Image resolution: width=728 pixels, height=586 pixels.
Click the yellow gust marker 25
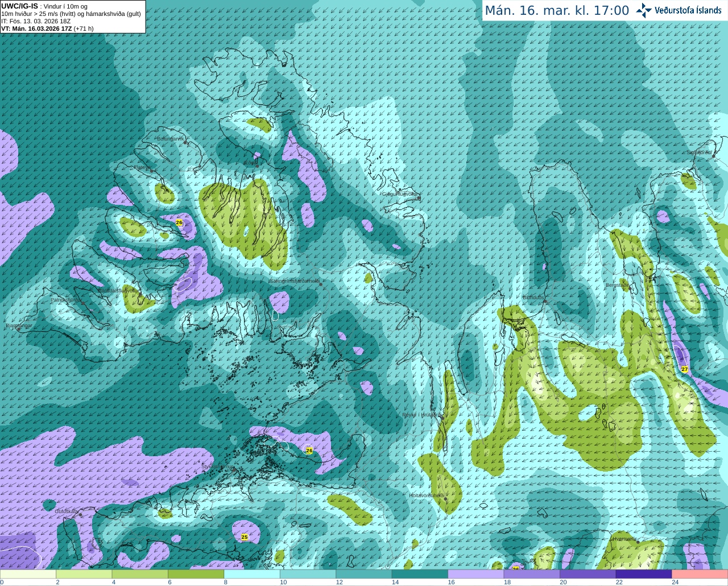245,537
